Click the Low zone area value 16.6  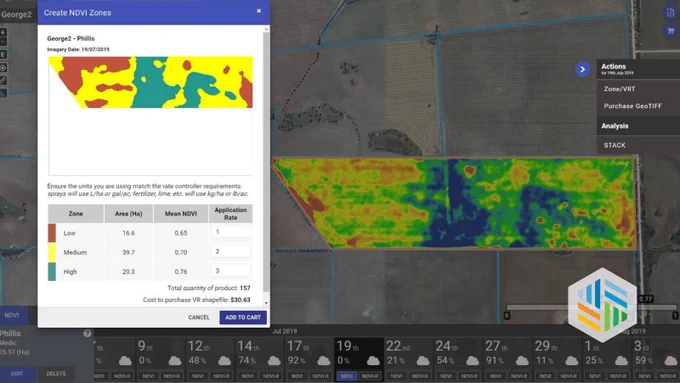click(x=128, y=233)
